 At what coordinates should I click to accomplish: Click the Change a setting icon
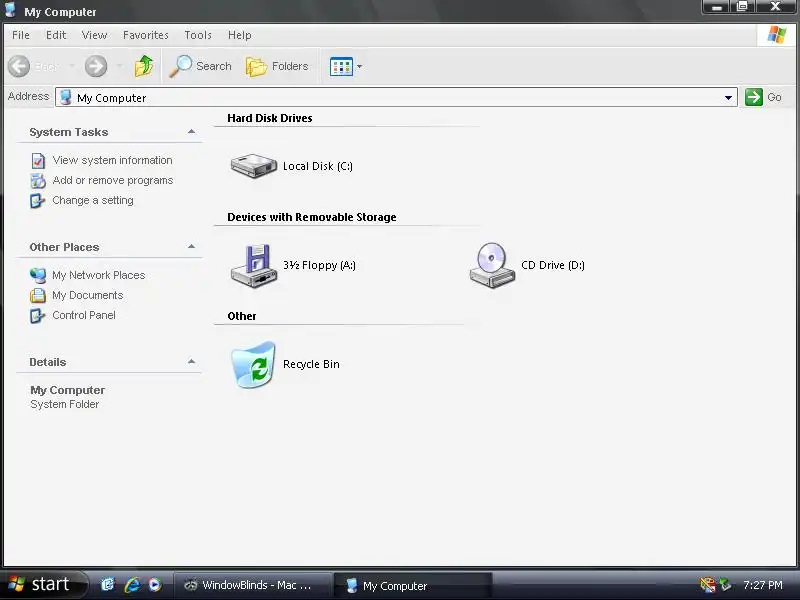pos(37,201)
